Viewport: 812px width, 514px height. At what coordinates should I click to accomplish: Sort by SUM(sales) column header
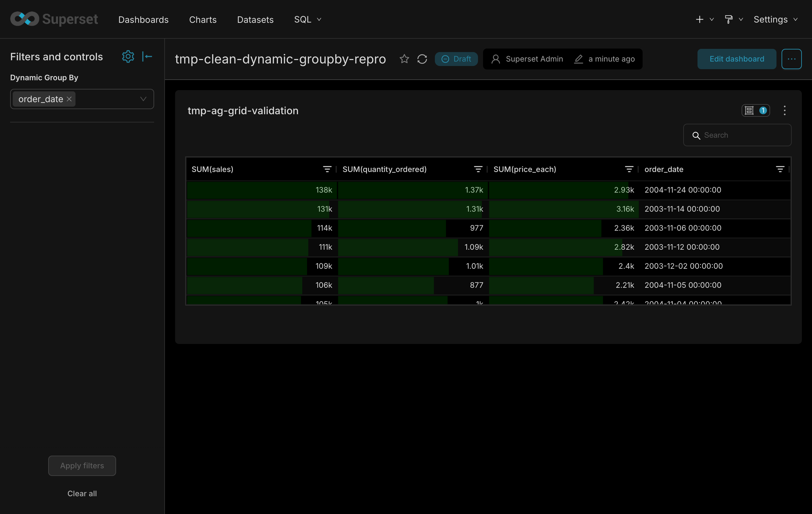(x=213, y=169)
